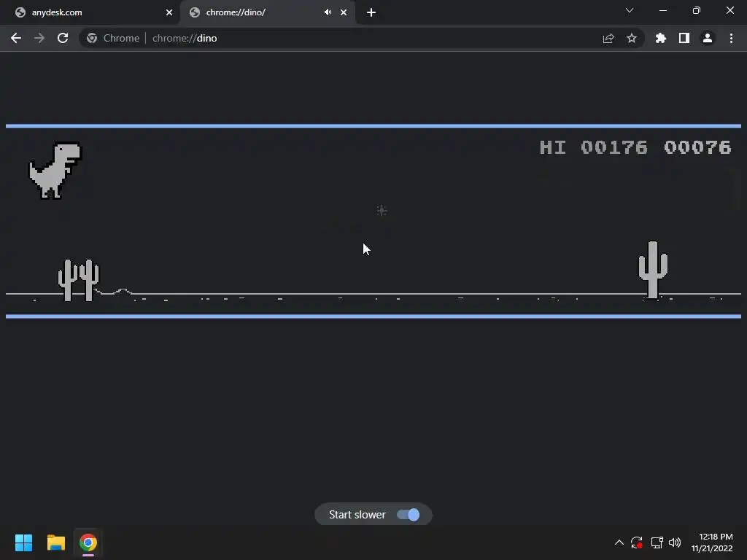Open File Explorer from the taskbar

click(55, 542)
